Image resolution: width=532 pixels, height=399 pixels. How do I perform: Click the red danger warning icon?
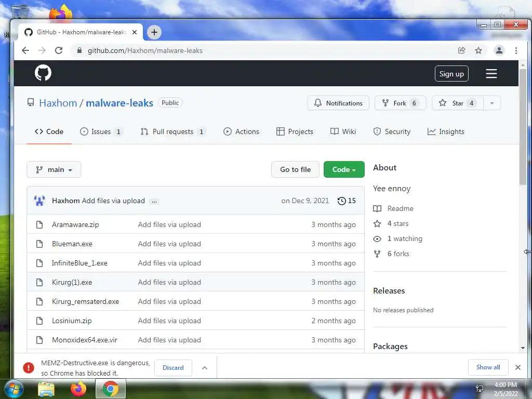(29, 367)
